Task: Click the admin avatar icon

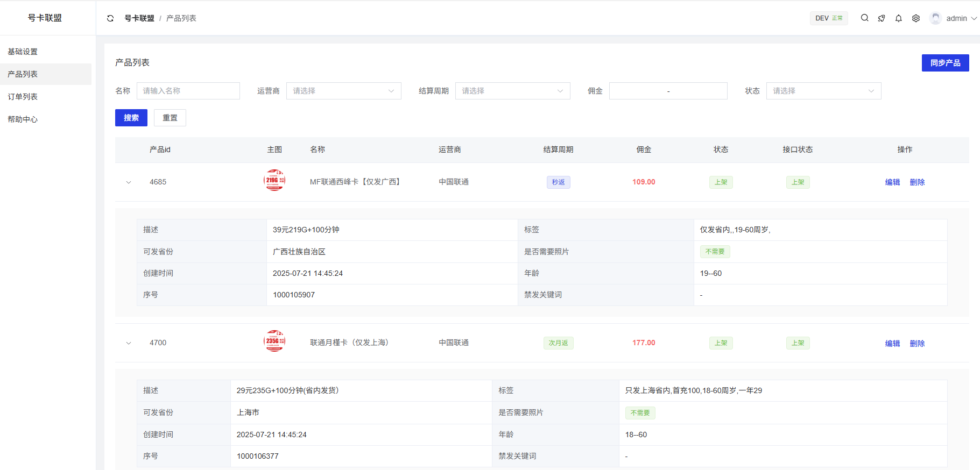Action: (x=936, y=18)
